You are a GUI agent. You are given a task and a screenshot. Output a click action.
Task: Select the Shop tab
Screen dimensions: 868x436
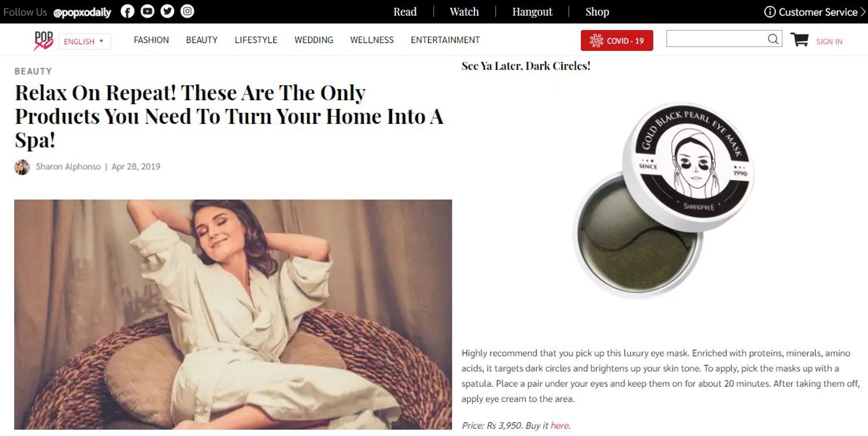pos(597,12)
